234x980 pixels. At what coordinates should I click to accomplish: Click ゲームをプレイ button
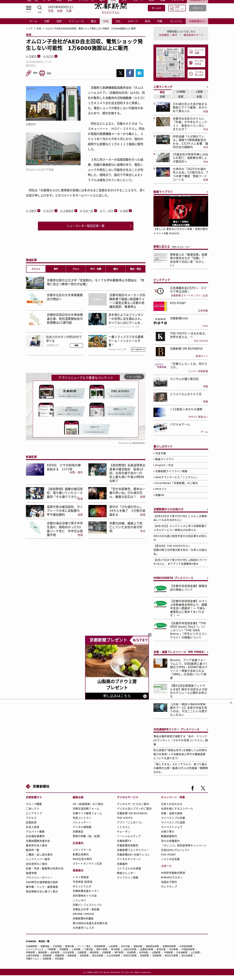tap(138, 349)
